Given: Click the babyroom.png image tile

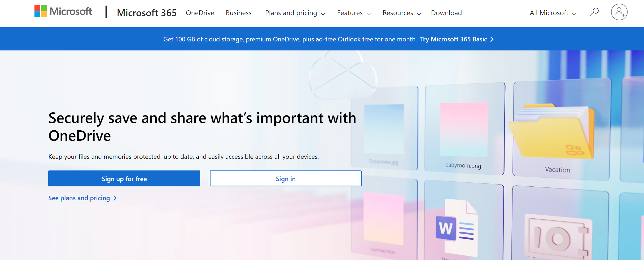Looking at the screenshot, I should tap(465, 129).
